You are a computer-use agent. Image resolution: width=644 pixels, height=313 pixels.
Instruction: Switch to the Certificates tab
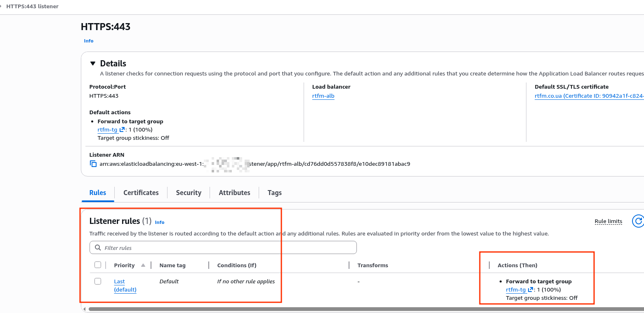(141, 193)
